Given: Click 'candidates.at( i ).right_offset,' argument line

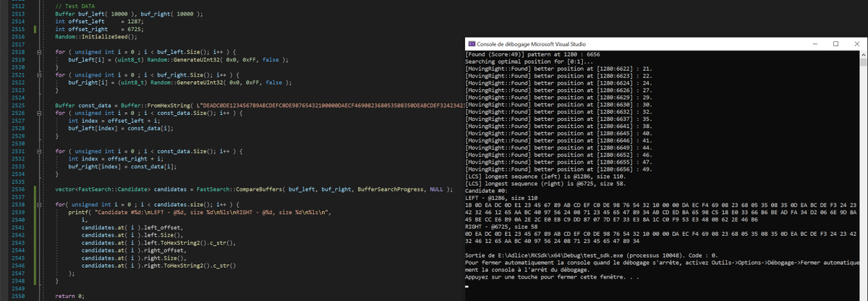Looking at the screenshot, I should click(x=135, y=250).
